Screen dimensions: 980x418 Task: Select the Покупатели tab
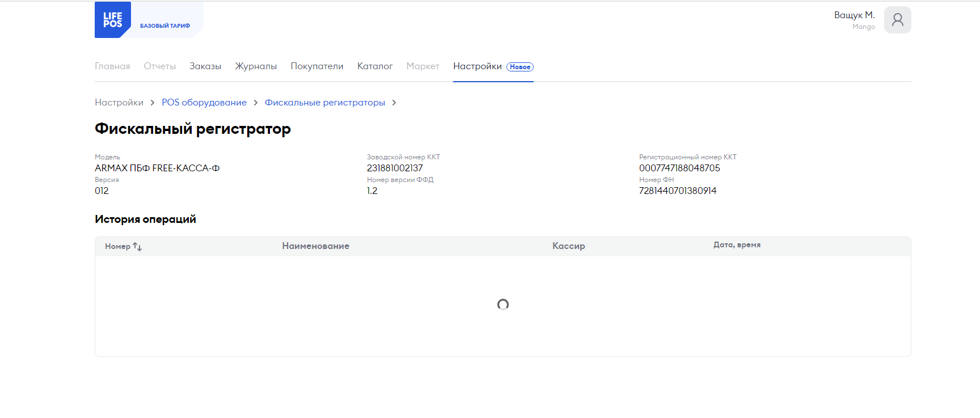317,66
